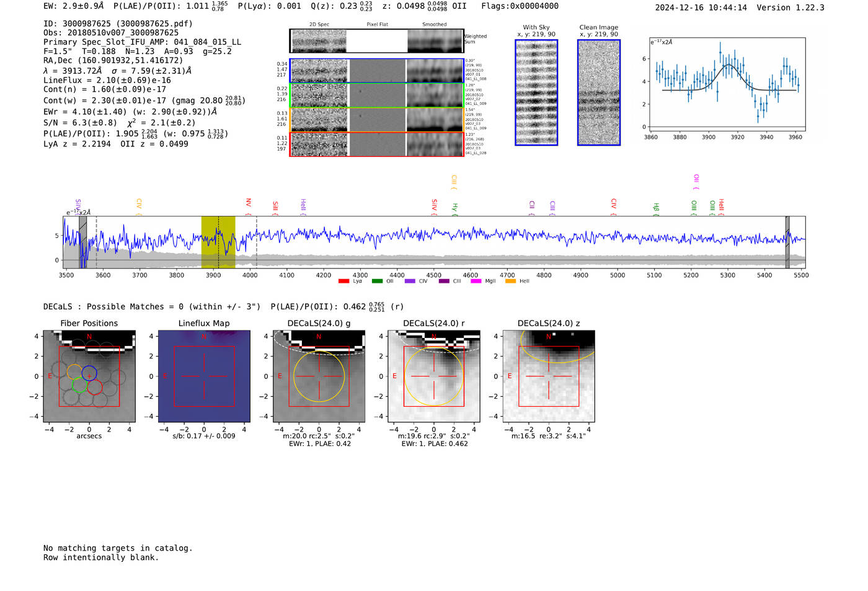The width and height of the screenshot is (868, 591).
Task: Click the gray masked band near 5460 Å
Action: pos(787,242)
